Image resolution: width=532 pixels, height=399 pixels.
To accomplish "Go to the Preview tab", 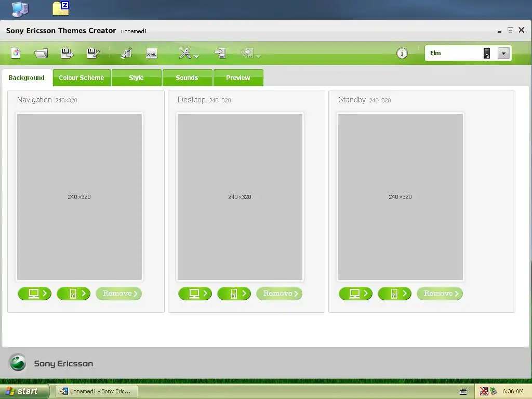I will [238, 78].
